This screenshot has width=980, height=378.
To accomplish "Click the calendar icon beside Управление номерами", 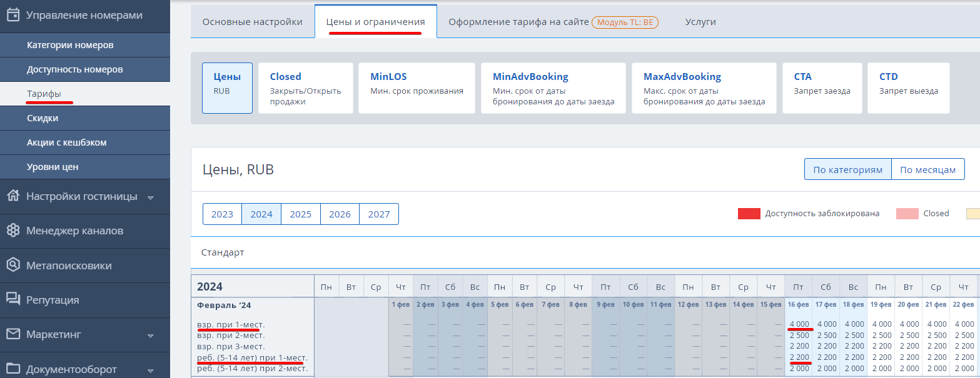I will (13, 15).
